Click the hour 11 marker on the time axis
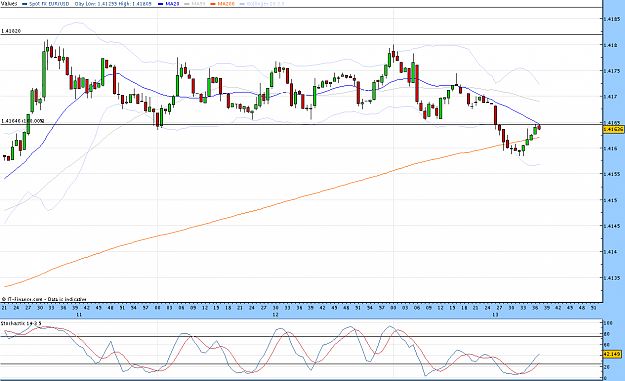Image resolution: width=625 pixels, height=381 pixels. pyautogui.click(x=79, y=314)
